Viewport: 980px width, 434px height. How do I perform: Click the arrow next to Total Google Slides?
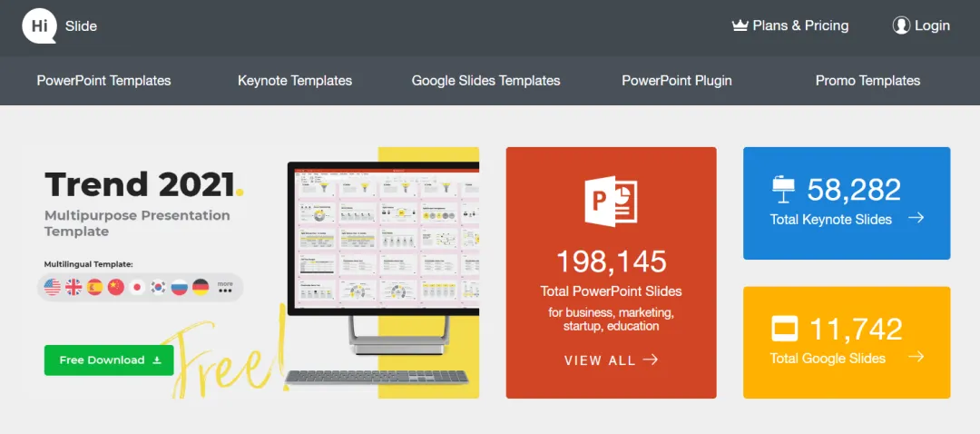click(916, 357)
